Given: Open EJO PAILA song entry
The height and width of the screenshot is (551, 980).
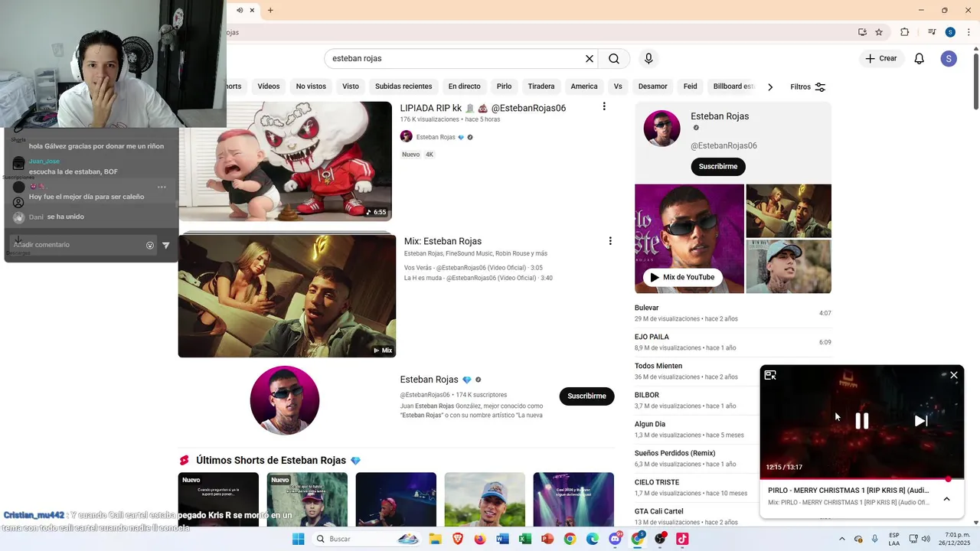Looking at the screenshot, I should pos(733,342).
